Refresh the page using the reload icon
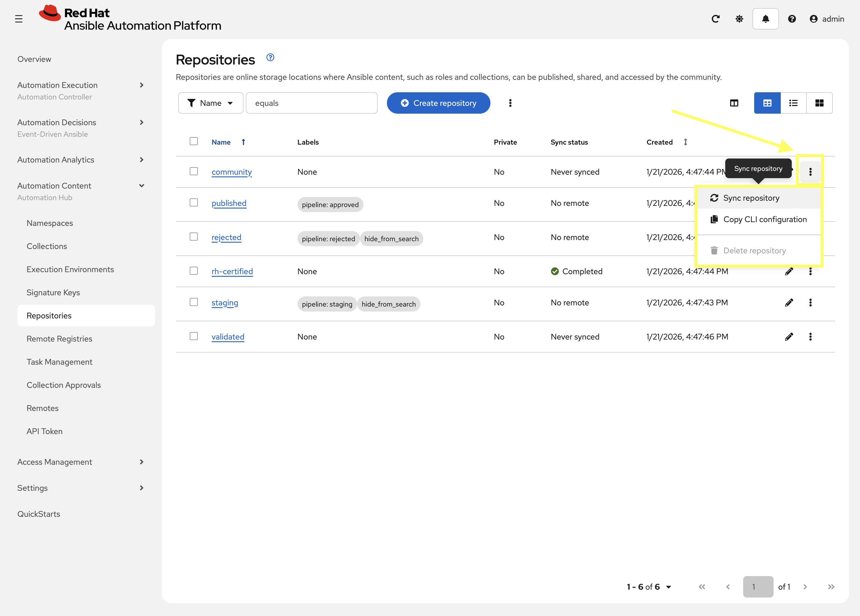The image size is (860, 616). pos(716,19)
